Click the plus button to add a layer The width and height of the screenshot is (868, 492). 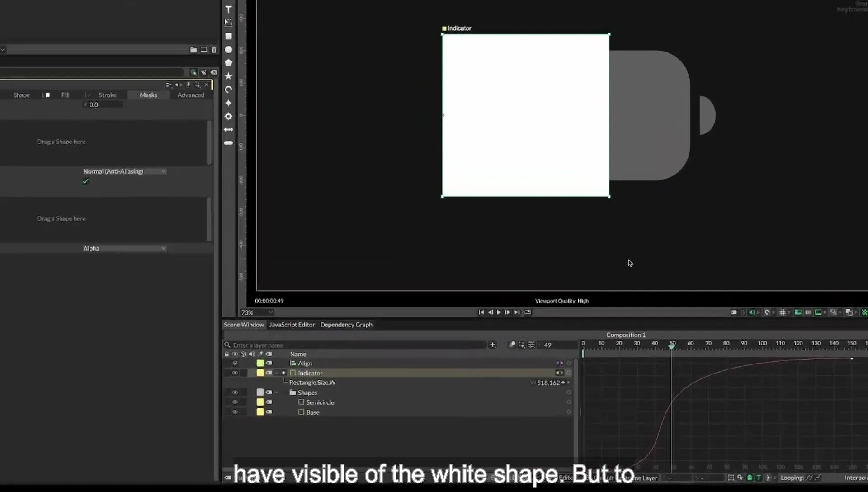[x=492, y=345]
